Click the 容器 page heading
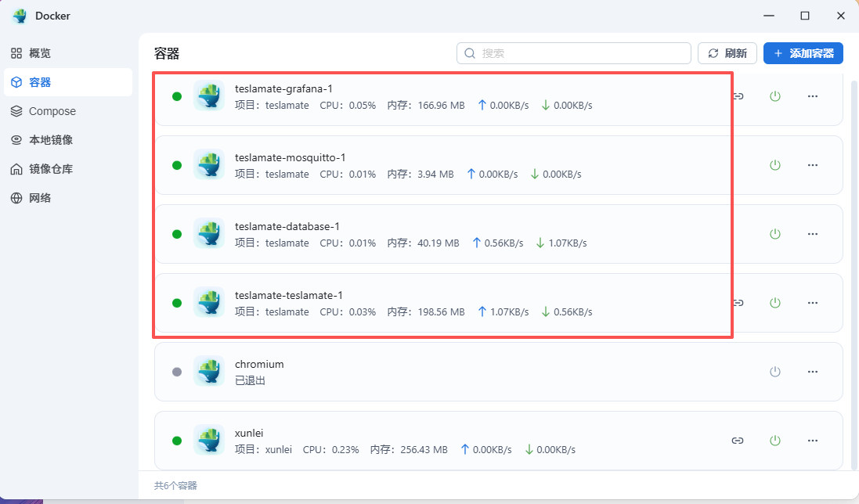Screen dimensions: 859x504 pos(167,54)
